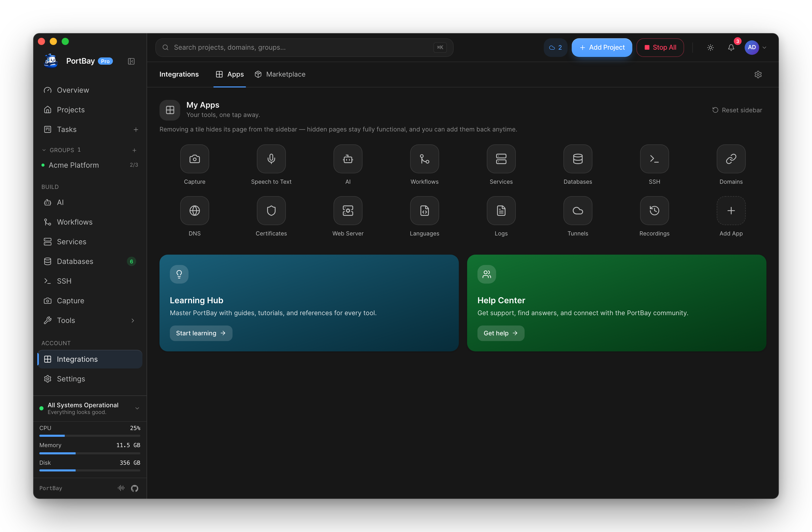Viewport: 812px width, 532px height.
Task: Open the GitHub icon in footer
Action: [134, 488]
